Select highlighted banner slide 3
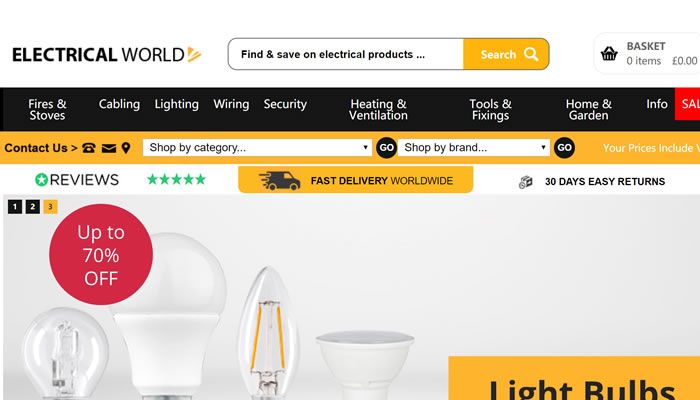 (x=50, y=207)
